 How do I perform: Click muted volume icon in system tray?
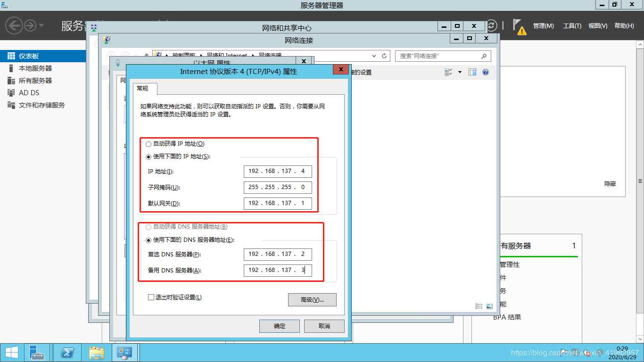pos(587,352)
